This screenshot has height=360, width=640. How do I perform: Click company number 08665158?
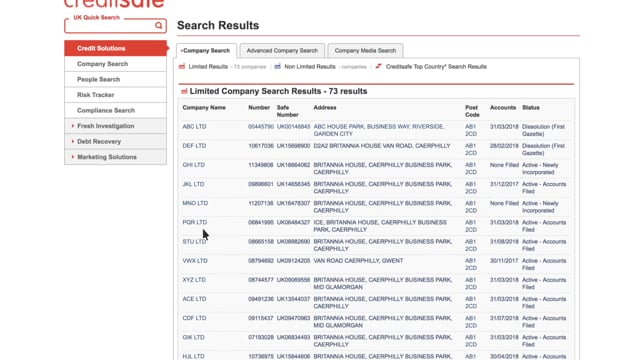tap(261, 242)
